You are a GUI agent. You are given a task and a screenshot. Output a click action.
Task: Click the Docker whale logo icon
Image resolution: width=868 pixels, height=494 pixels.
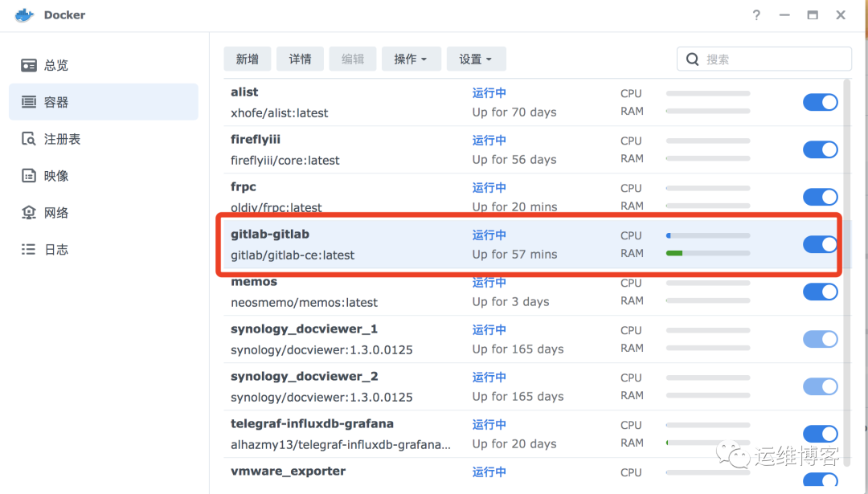point(24,15)
